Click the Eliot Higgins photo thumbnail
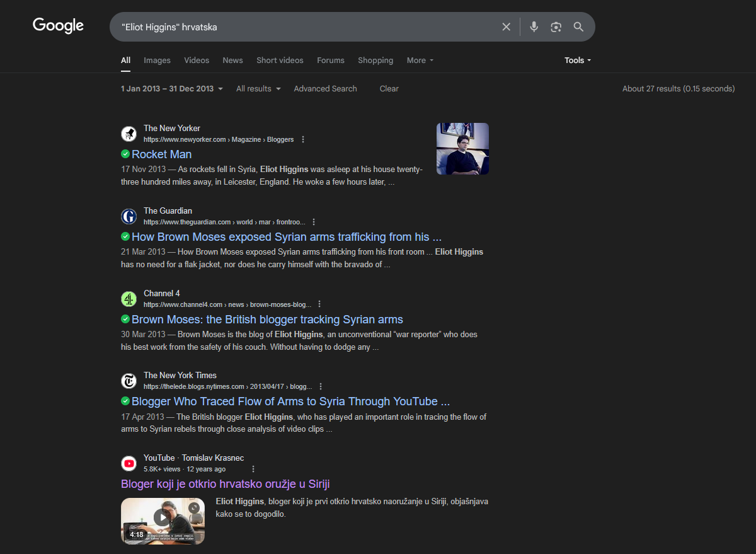Image resolution: width=756 pixels, height=554 pixels. pyautogui.click(x=462, y=149)
